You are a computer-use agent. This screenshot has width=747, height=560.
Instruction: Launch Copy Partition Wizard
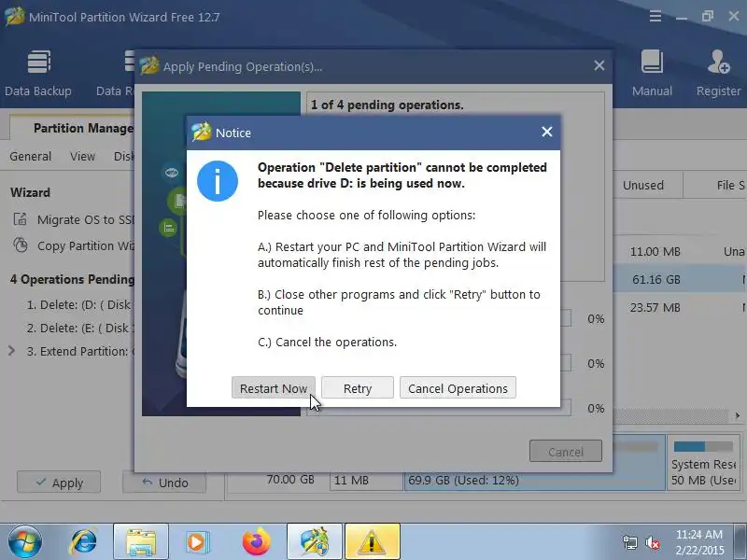click(74, 245)
